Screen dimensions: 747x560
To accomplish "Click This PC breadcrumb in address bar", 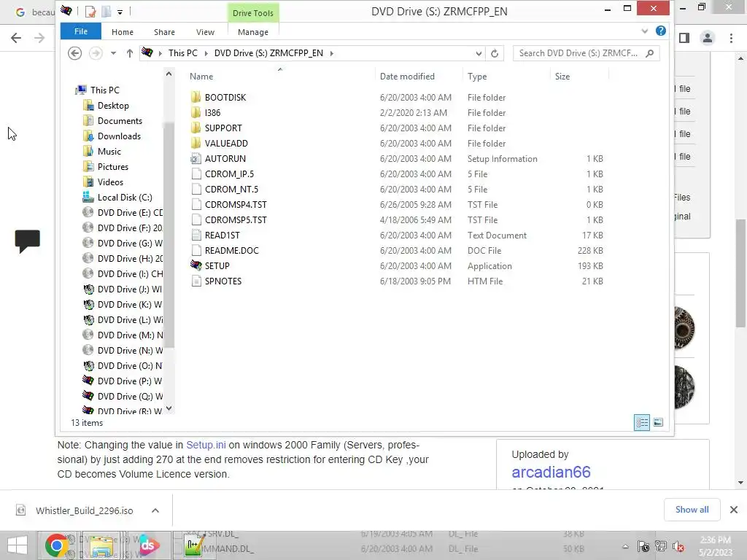I will 183,52.
